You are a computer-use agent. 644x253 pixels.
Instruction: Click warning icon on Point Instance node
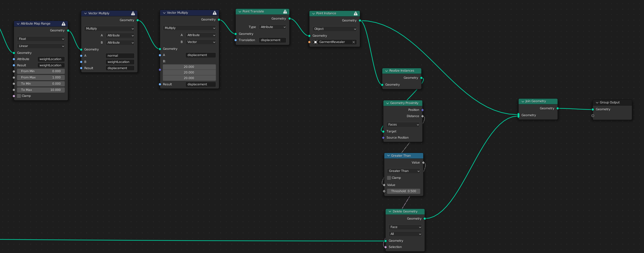355,13
